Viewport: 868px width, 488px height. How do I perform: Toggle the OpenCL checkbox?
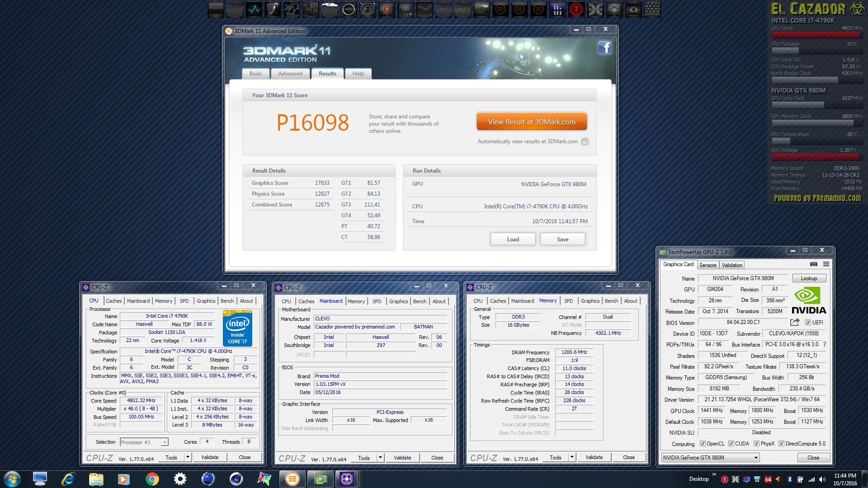[703, 444]
